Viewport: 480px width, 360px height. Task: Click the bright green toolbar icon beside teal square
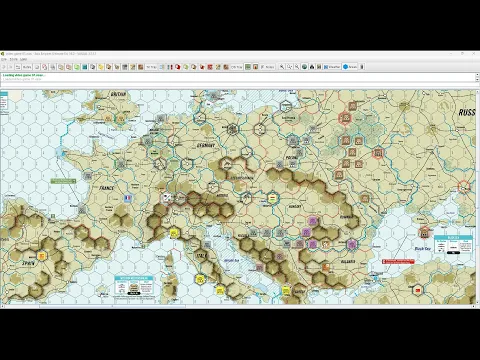77,67
